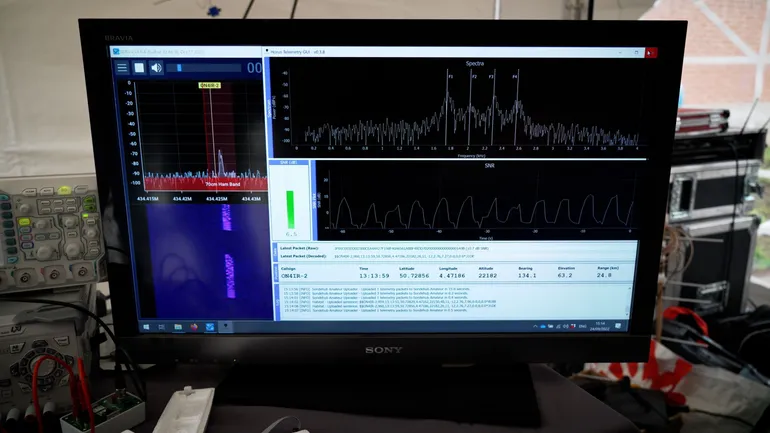Click the ON4IR-2 frequency marker label
The image size is (770, 433).
click(210, 86)
